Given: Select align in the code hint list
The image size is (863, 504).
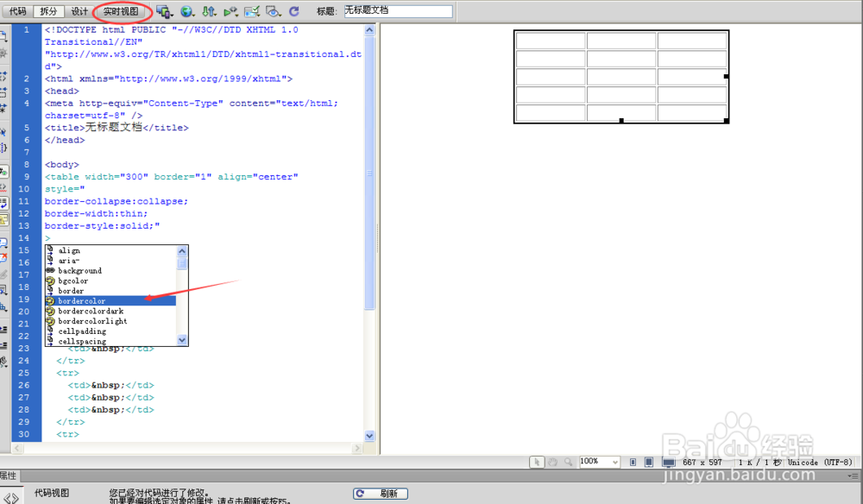Looking at the screenshot, I should (110, 250).
